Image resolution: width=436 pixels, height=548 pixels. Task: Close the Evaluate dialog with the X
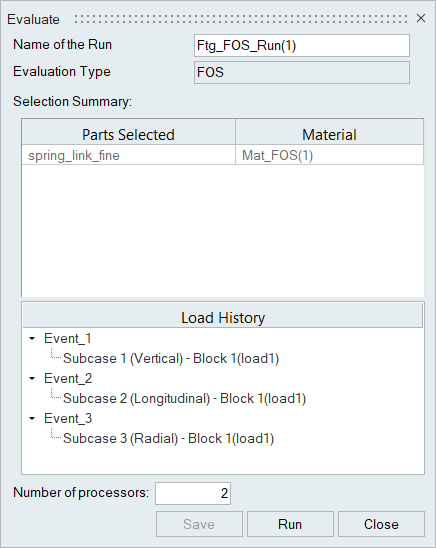pyautogui.click(x=421, y=18)
